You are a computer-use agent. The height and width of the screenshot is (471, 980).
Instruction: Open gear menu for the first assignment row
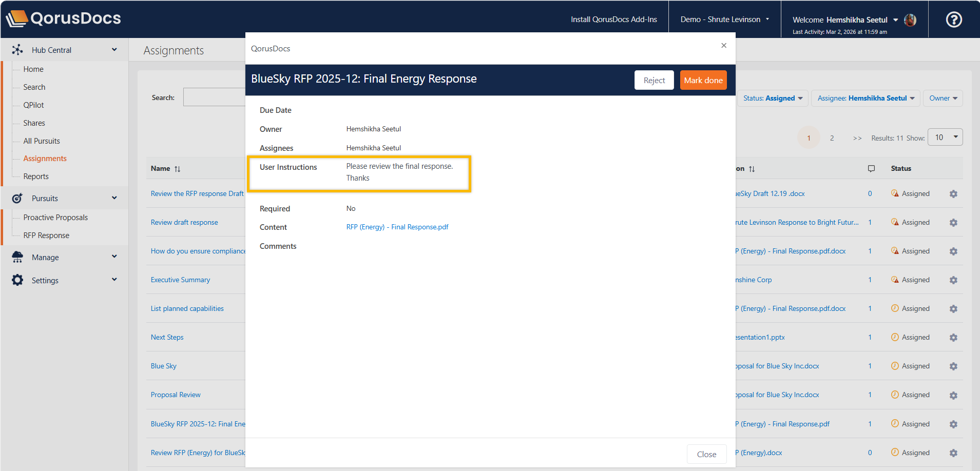[953, 194]
